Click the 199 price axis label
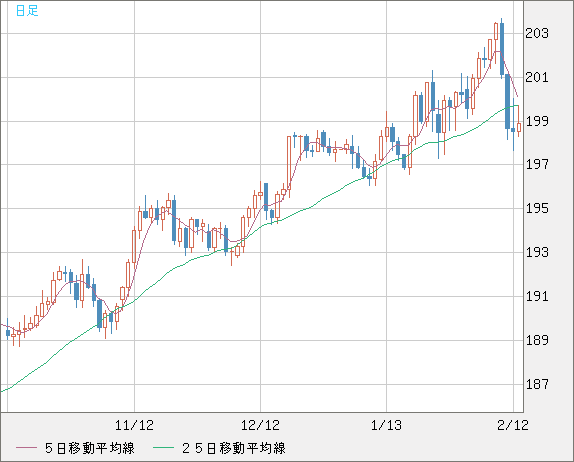Screen dimensions: 574x462 point(537,121)
